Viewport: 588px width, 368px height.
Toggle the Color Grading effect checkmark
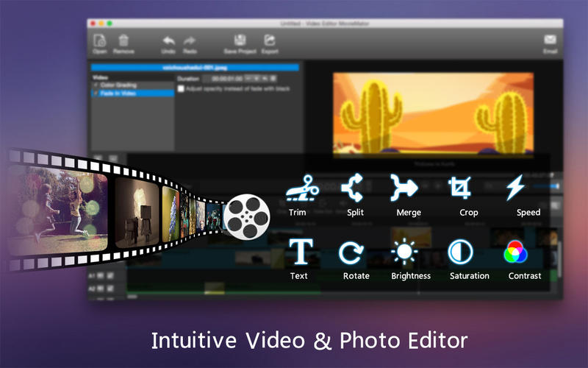click(x=96, y=85)
